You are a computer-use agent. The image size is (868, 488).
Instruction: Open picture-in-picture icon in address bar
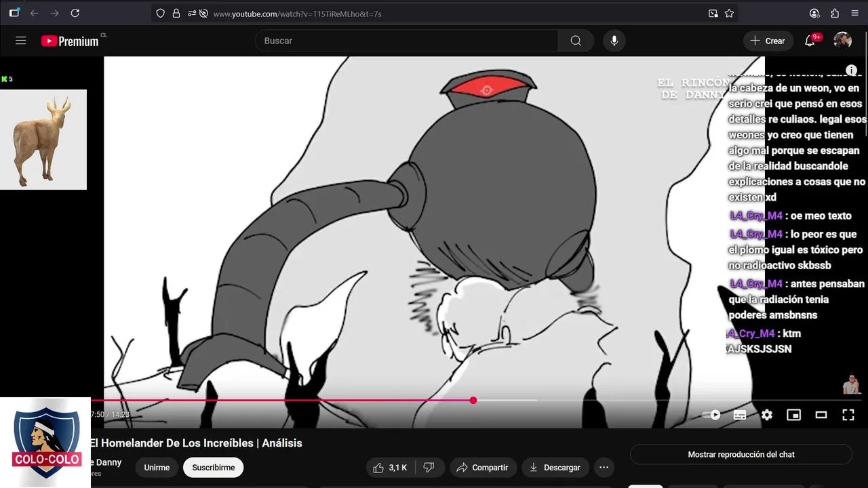tap(713, 13)
